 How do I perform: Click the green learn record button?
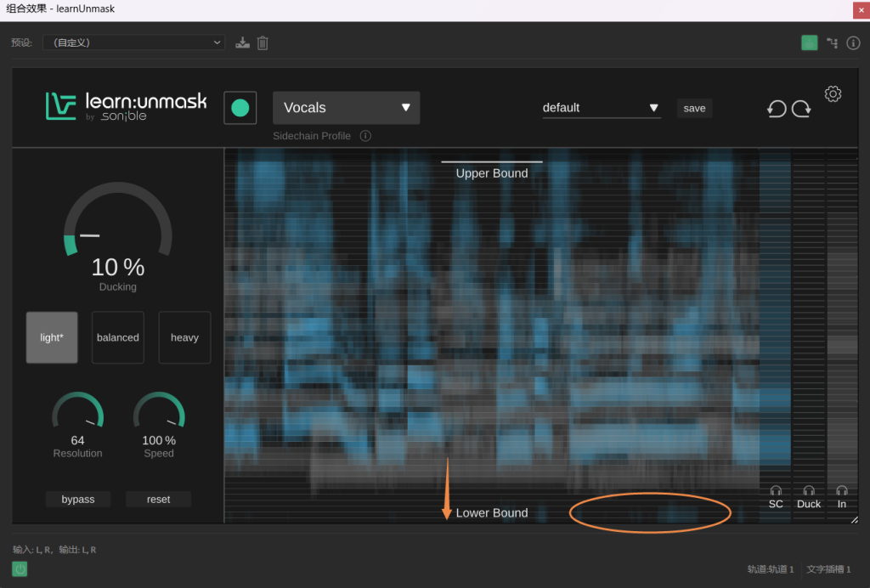[x=240, y=108]
